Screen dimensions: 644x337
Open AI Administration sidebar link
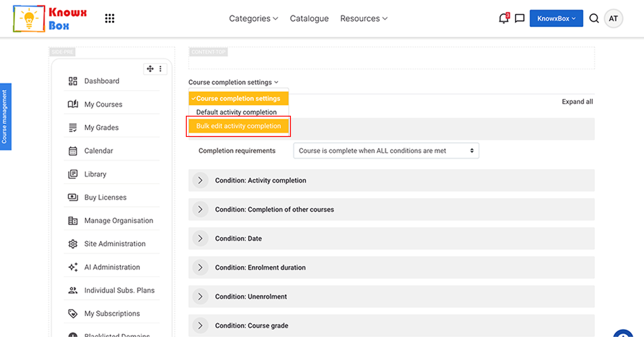(112, 267)
